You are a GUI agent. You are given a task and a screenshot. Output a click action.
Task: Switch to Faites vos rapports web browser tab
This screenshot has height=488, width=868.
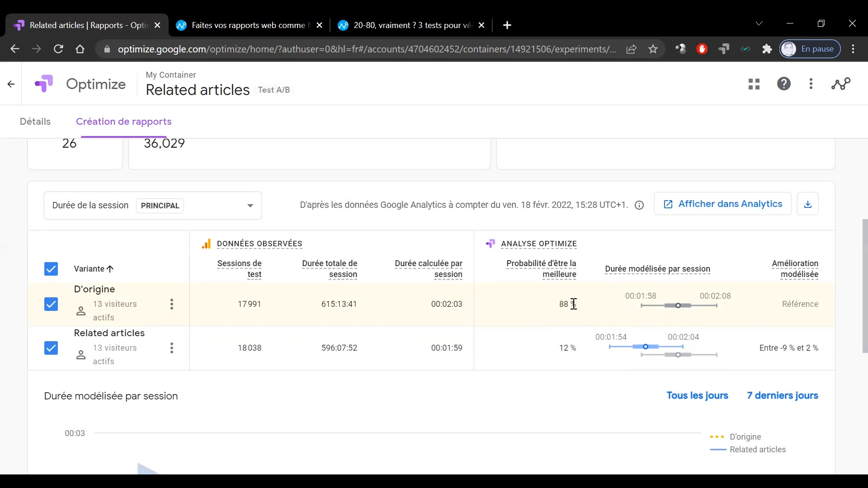[249, 25]
